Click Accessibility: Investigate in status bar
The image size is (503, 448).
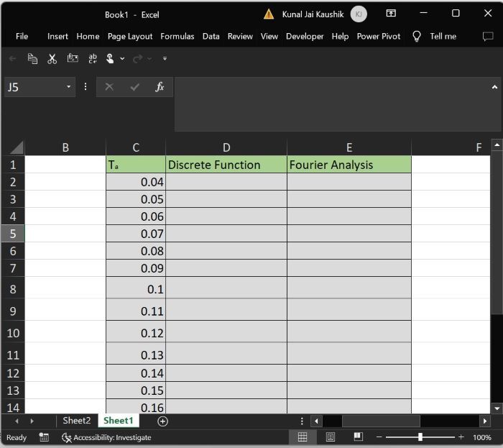(106, 437)
